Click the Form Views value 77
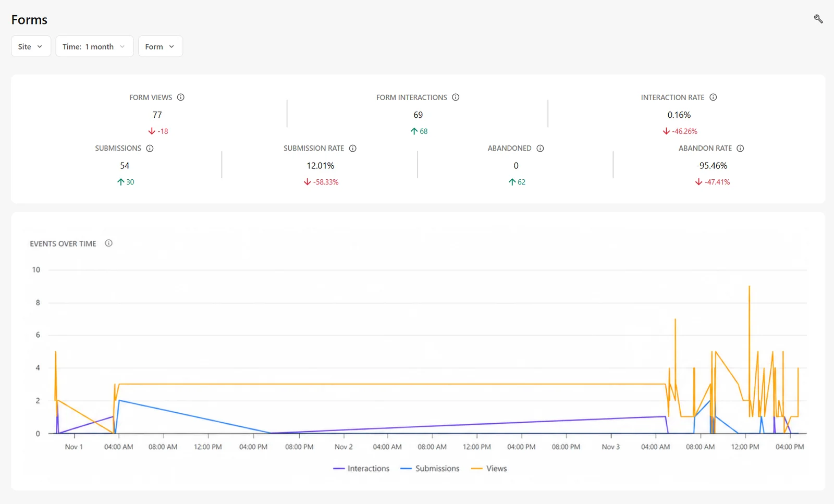 (157, 115)
